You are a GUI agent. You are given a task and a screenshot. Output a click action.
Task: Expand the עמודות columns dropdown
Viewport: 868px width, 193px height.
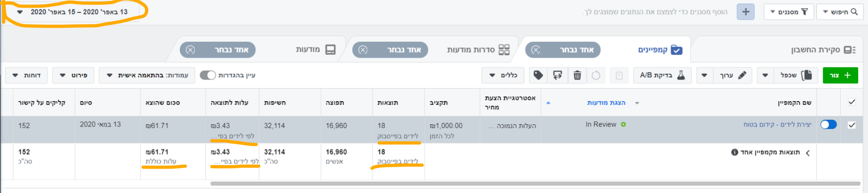click(147, 75)
